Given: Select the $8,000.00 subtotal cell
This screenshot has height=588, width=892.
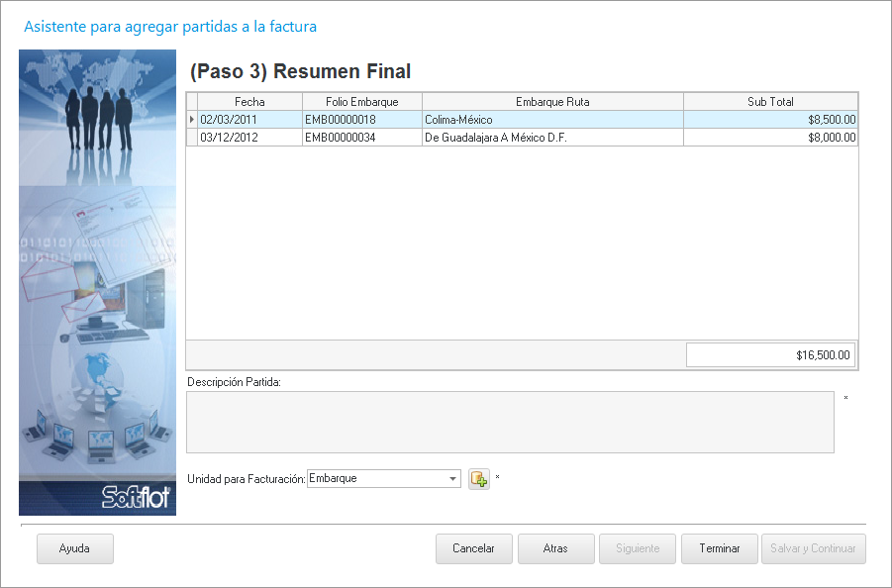Looking at the screenshot, I should (x=770, y=138).
